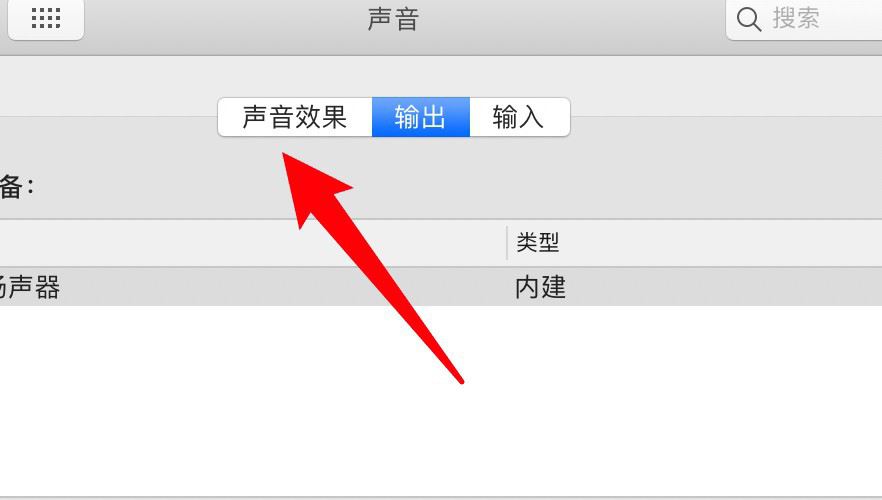Select the 内建 type cell
Image resolution: width=882 pixels, height=500 pixels.
(x=541, y=287)
